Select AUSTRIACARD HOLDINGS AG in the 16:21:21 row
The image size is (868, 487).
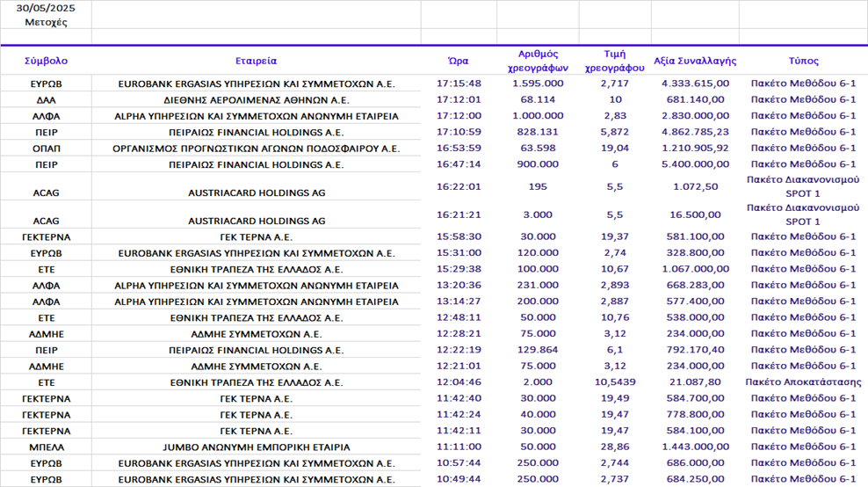point(257,221)
